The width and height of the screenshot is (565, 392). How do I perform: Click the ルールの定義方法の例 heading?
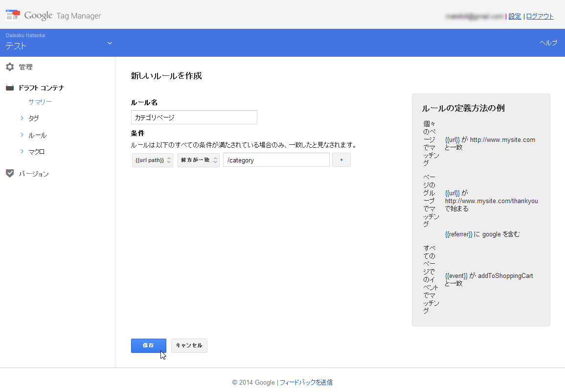tap(463, 108)
